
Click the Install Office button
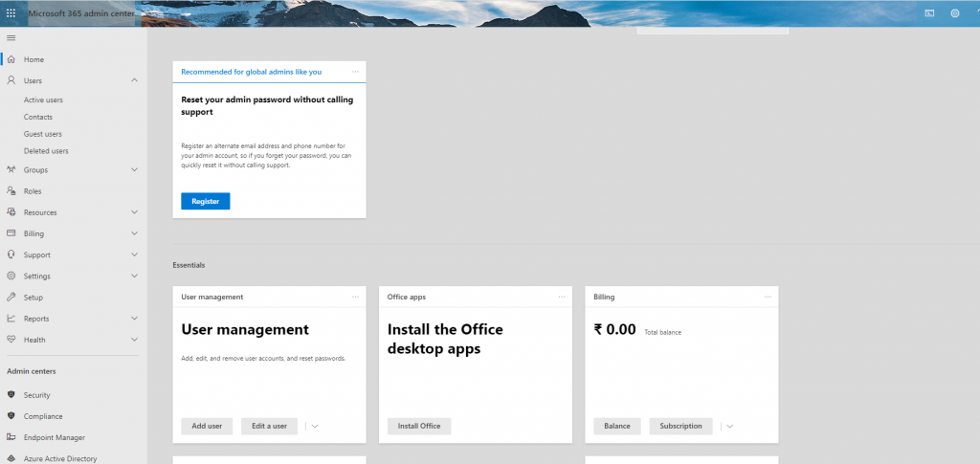coord(419,426)
